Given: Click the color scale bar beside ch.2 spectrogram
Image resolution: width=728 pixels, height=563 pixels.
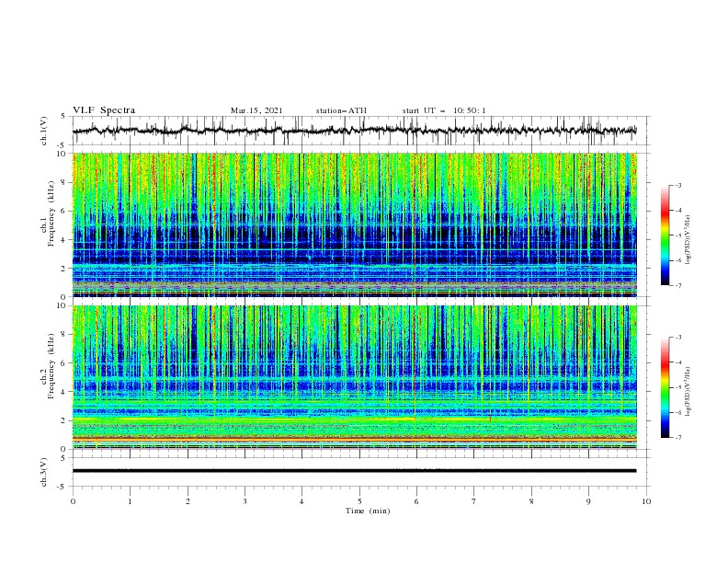Looking at the screenshot, I should [665, 387].
